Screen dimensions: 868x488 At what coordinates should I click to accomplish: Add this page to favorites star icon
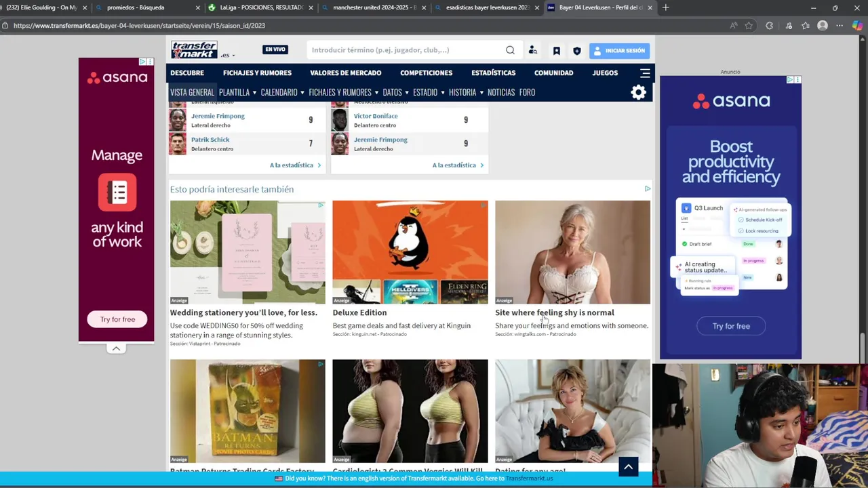[749, 26]
